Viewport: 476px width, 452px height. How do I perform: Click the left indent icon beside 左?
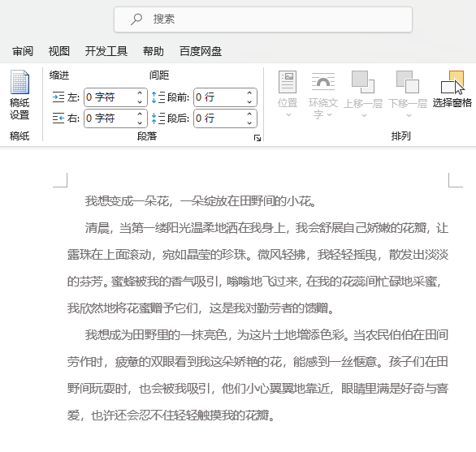[x=58, y=97]
